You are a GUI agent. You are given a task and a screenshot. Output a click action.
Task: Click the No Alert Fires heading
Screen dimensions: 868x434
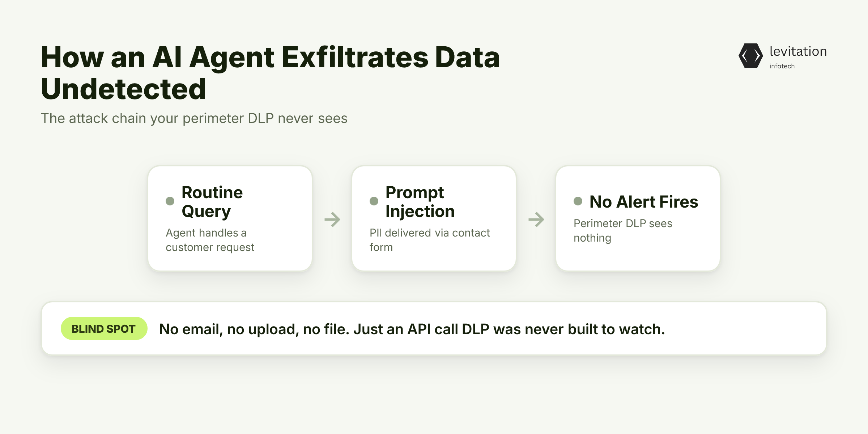click(x=644, y=201)
